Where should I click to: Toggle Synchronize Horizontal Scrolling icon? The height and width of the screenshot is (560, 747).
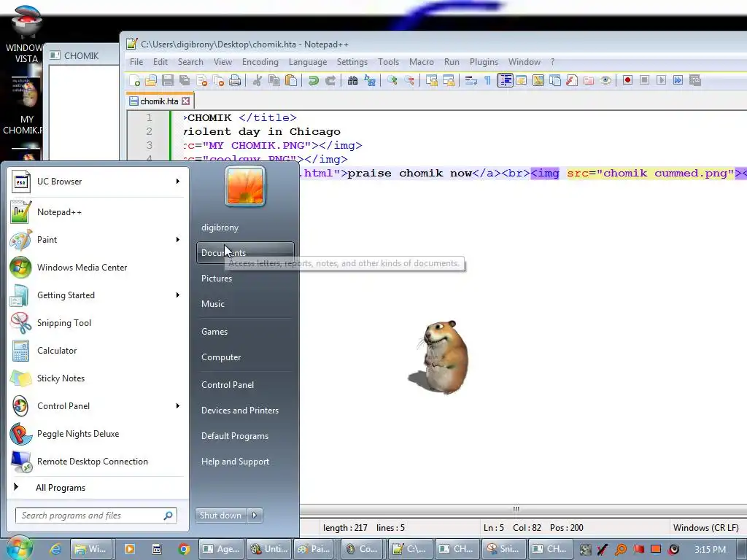(x=449, y=80)
